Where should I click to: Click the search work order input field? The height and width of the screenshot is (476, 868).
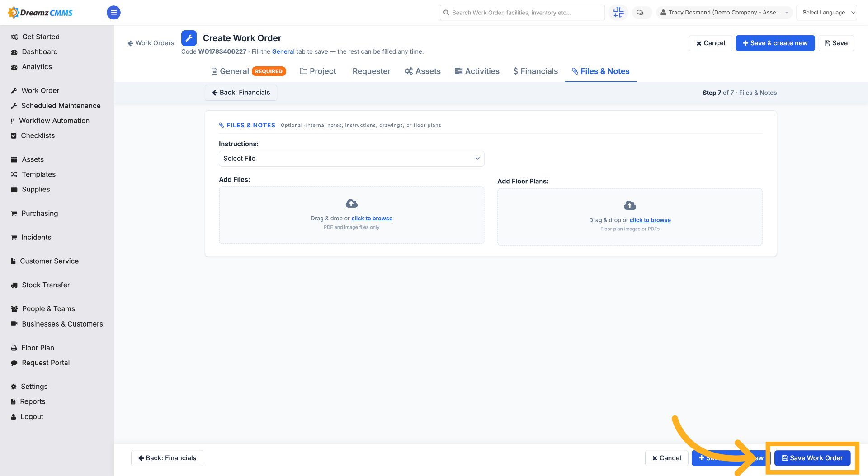(522, 13)
